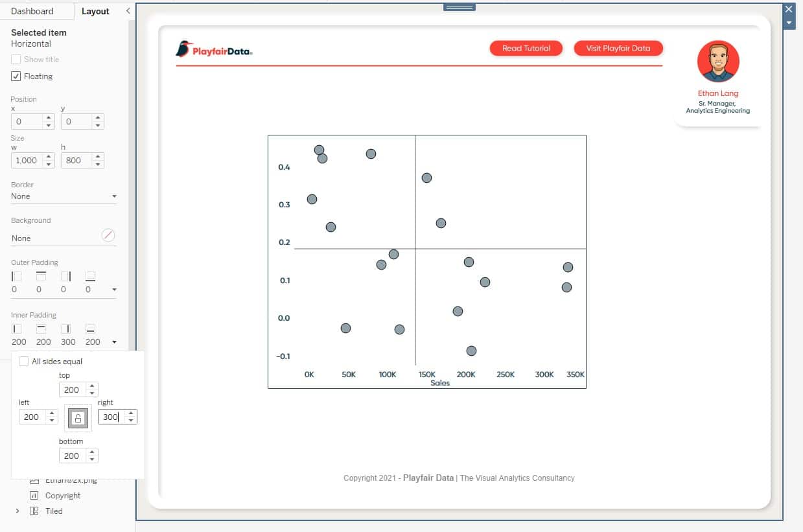
Task: Click the Tiled container icon
Action: [x=34, y=511]
